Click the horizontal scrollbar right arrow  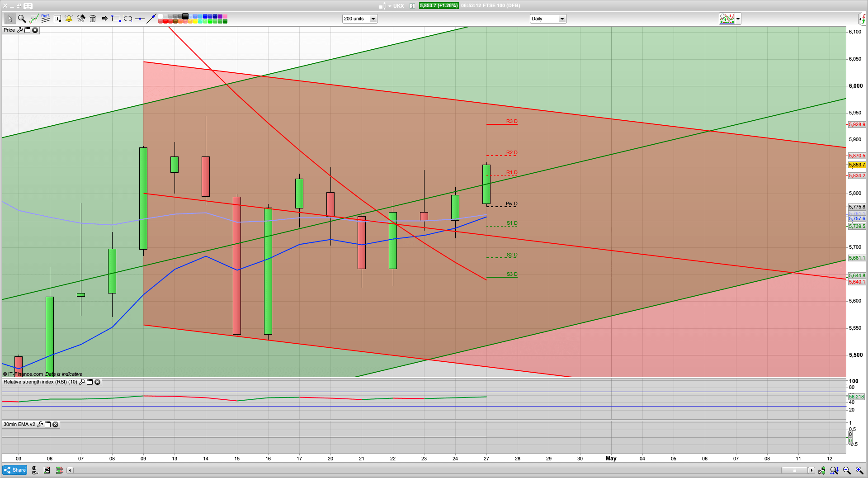[x=811, y=470]
